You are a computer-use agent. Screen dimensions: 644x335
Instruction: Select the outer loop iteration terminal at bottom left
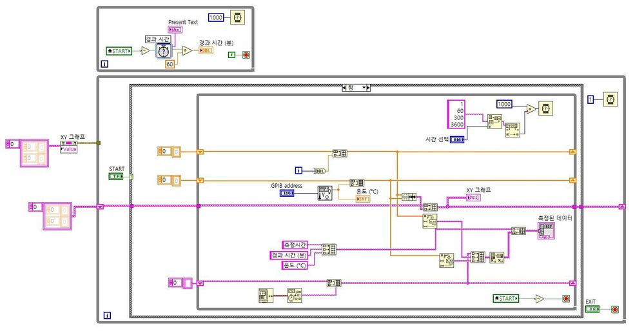107,315
